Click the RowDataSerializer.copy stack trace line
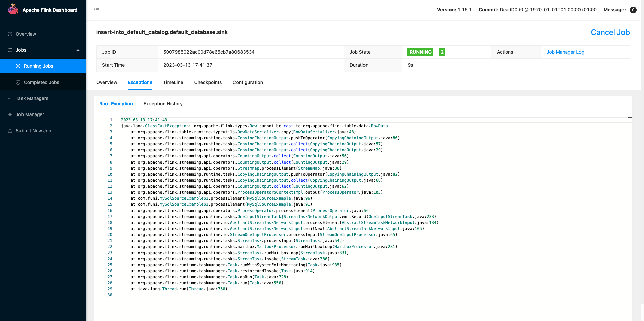This screenshot has height=321, width=644. [243, 132]
